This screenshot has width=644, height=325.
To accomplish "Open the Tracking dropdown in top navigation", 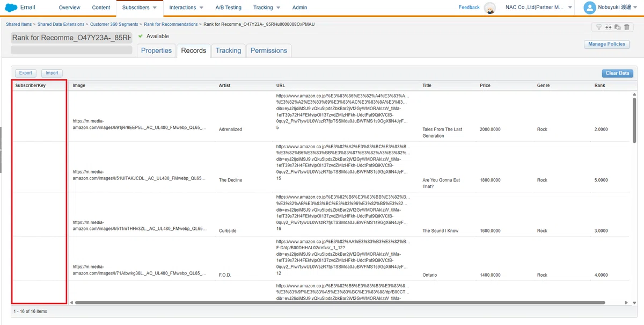I will click(267, 8).
